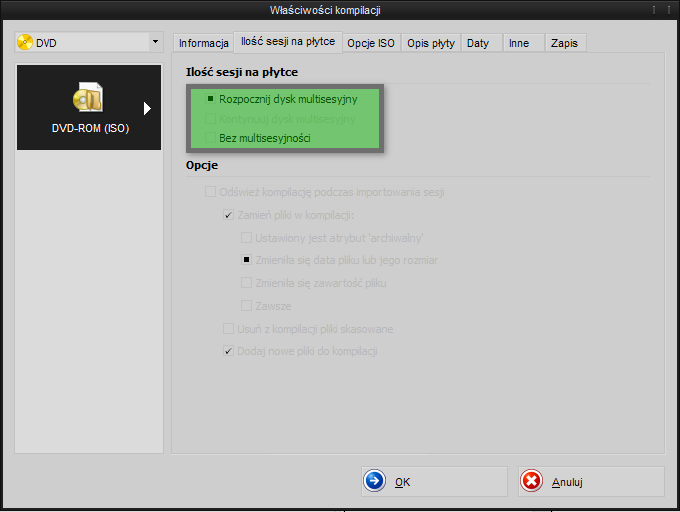Click the blue arrow icon on OK
Image resolution: width=680 pixels, height=512 pixels.
pos(374,481)
